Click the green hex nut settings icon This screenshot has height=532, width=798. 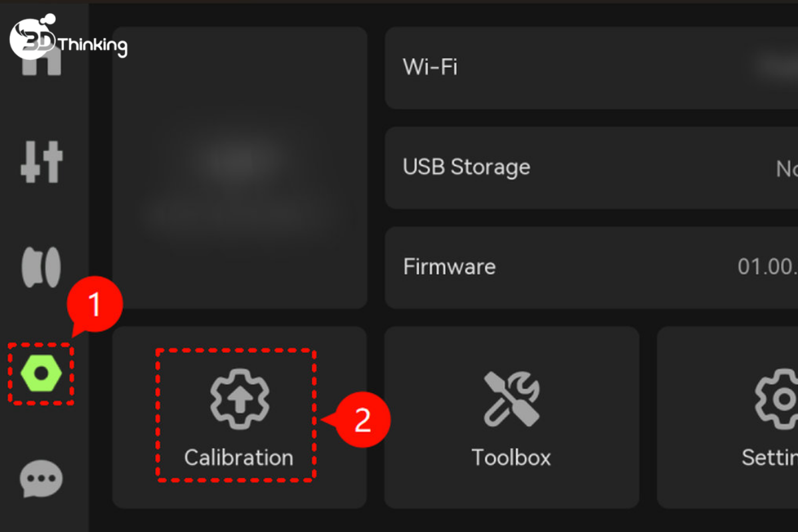click(x=41, y=374)
